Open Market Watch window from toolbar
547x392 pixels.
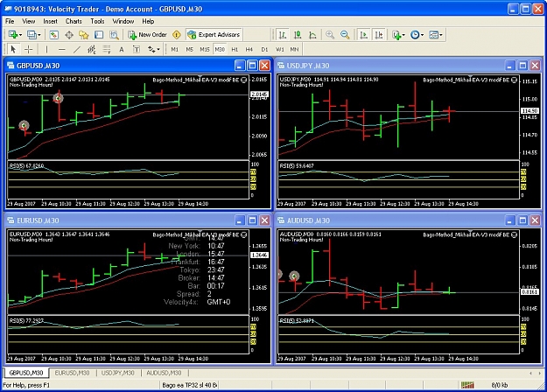(53, 35)
